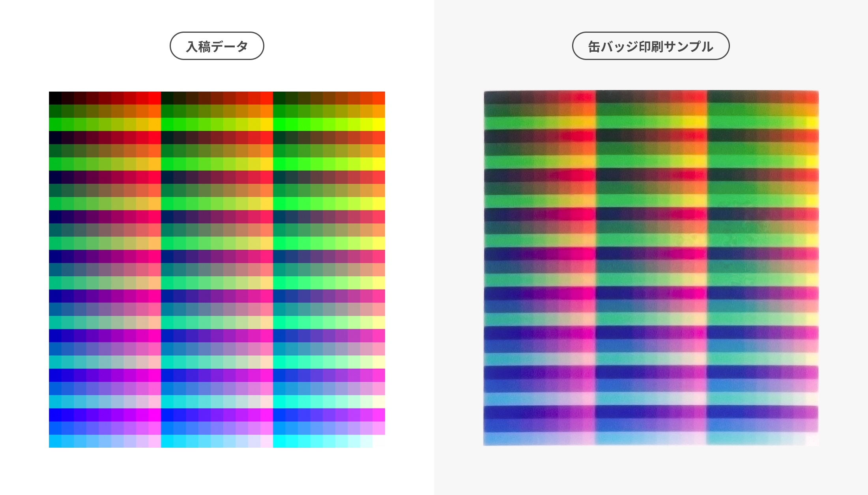Choose the pure cyan bottom-left swatch of the third block

coord(279,441)
